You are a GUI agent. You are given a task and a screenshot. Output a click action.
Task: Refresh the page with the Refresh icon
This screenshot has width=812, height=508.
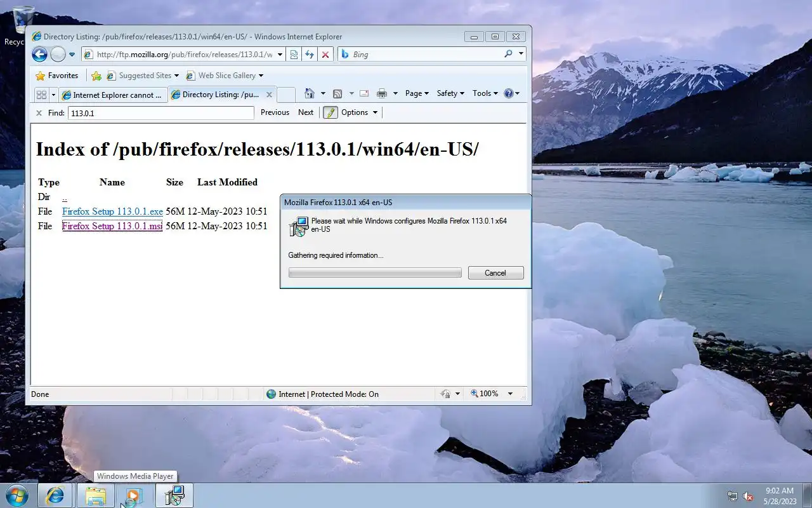click(x=310, y=55)
